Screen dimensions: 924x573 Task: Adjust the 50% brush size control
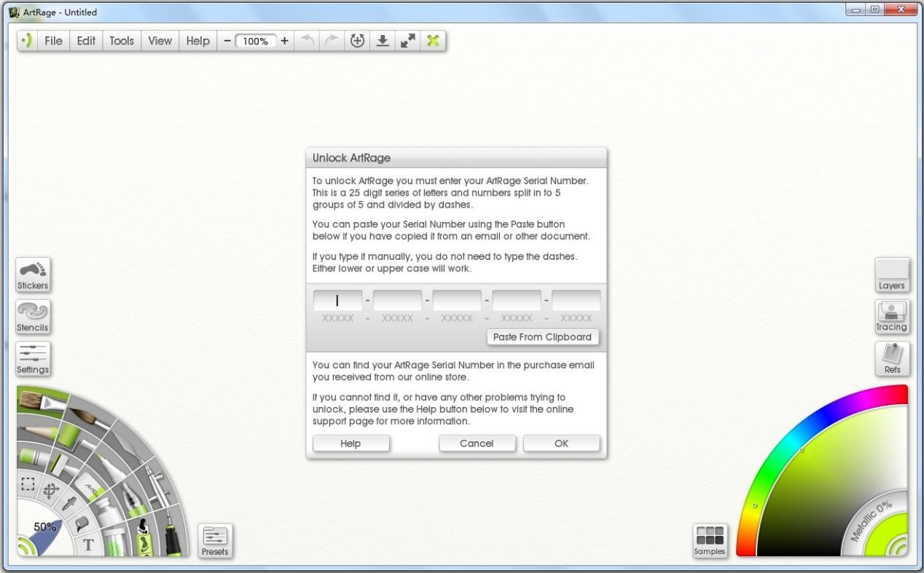[46, 530]
